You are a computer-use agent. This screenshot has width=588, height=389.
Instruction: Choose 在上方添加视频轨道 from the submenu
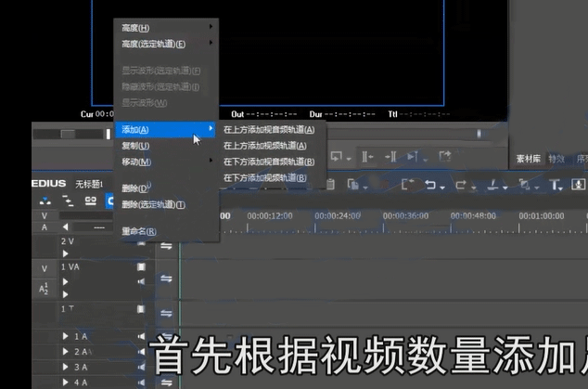click(266, 146)
